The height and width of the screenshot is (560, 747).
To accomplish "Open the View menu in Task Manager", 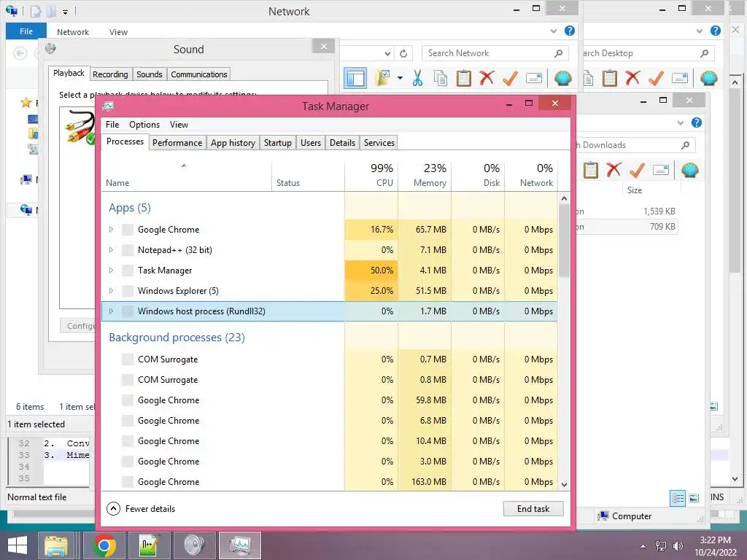I will pyautogui.click(x=179, y=125).
